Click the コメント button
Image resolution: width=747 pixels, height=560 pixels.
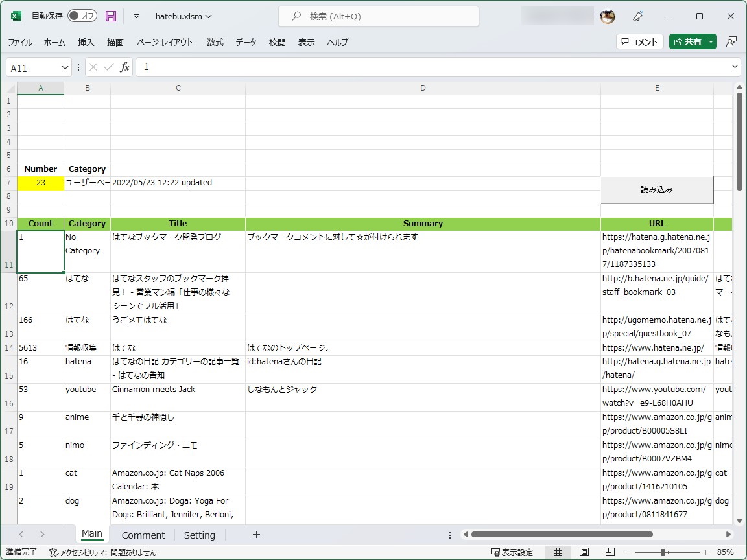click(640, 42)
